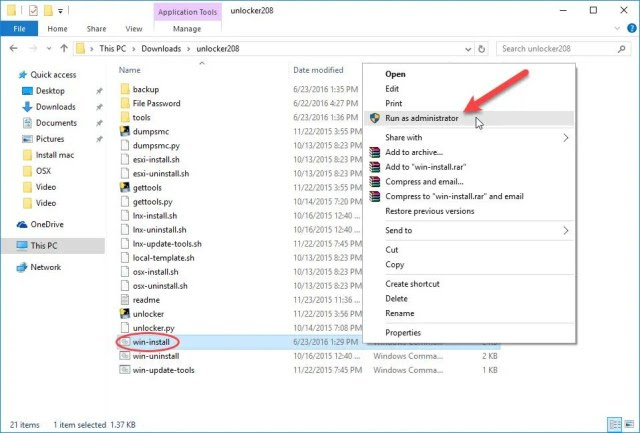640x433 pixels.
Task: Switch to Details view icon in status bar
Action: (x=615, y=424)
